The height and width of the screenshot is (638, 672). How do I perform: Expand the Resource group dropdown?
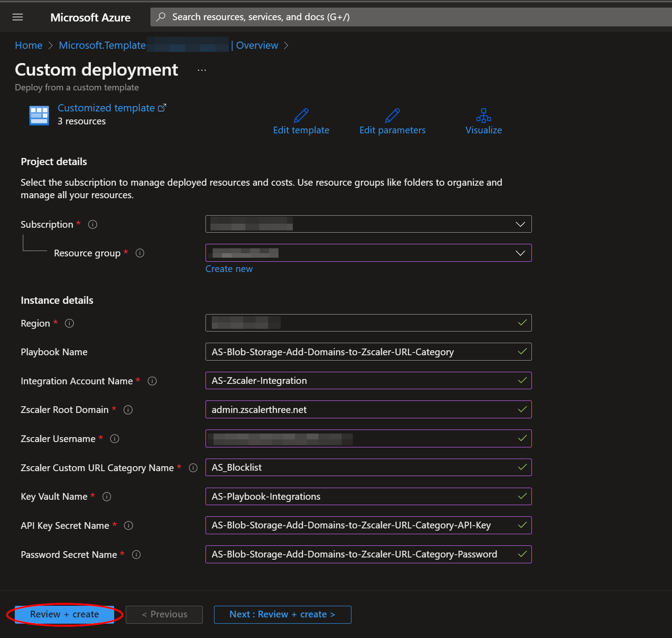[x=368, y=253]
